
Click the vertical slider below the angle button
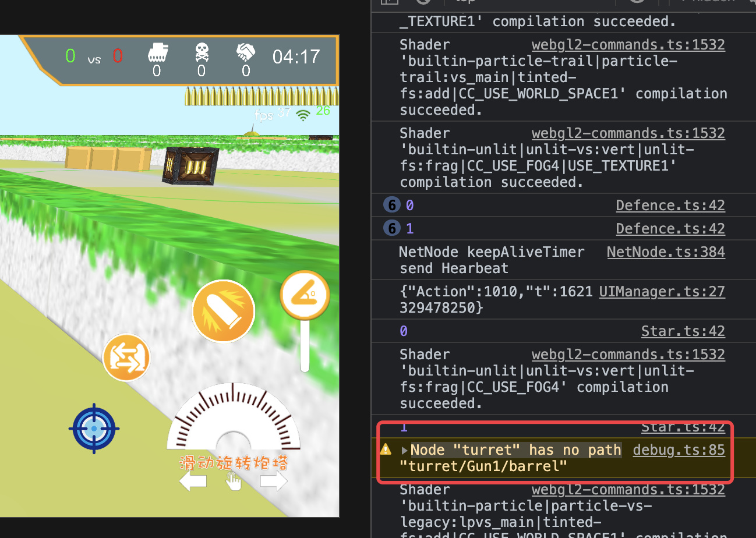[305, 346]
